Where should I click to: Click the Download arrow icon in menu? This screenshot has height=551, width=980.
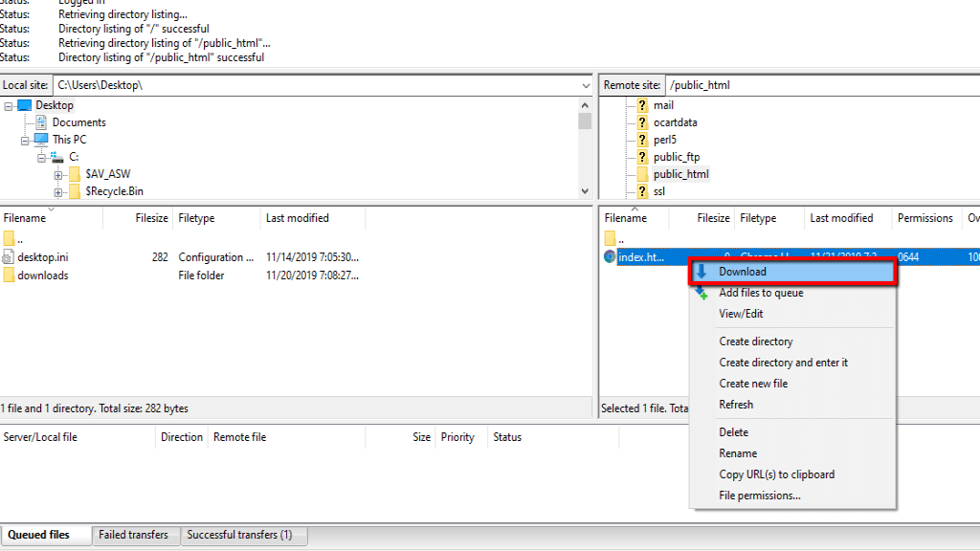point(702,271)
